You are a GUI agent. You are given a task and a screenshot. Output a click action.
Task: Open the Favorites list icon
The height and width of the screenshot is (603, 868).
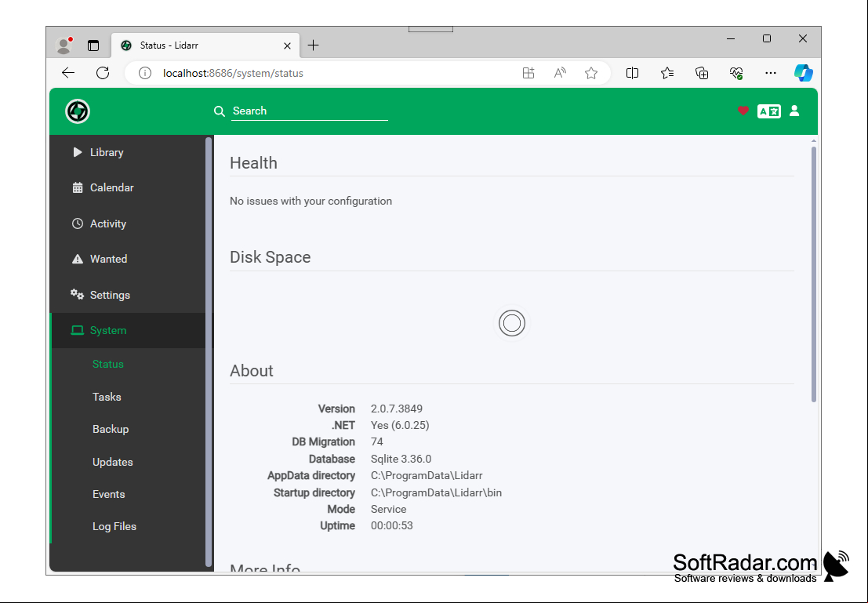click(667, 73)
